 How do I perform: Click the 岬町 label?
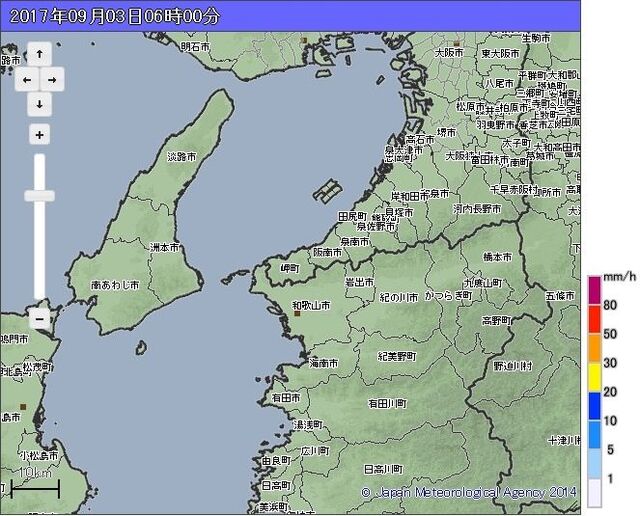[290, 268]
